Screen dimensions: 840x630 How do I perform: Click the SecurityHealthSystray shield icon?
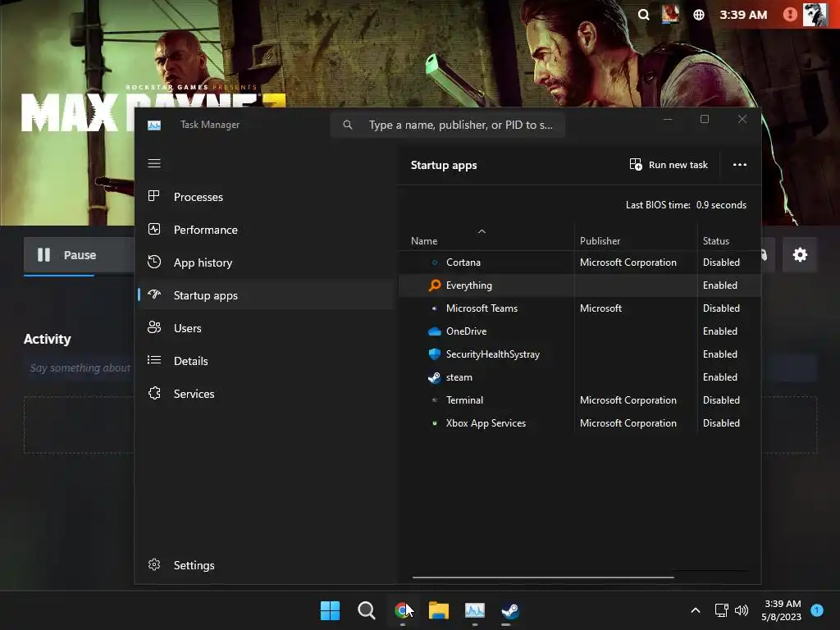(x=435, y=354)
